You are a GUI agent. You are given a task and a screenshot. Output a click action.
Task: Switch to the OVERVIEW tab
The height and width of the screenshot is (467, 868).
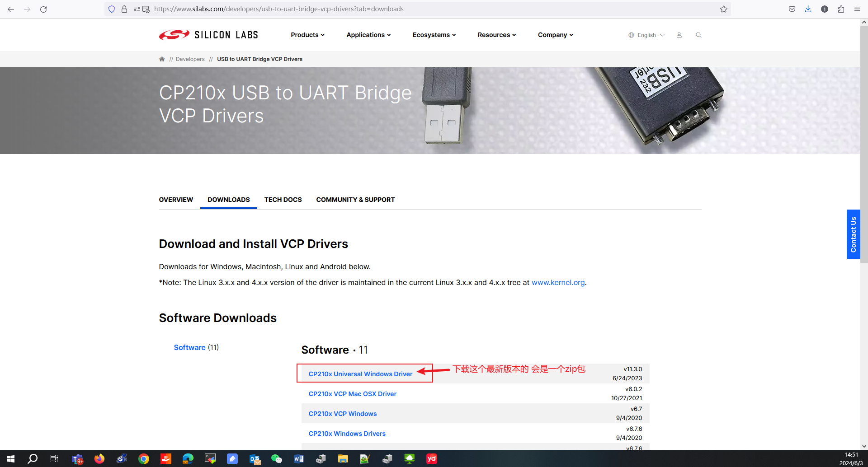coord(176,200)
